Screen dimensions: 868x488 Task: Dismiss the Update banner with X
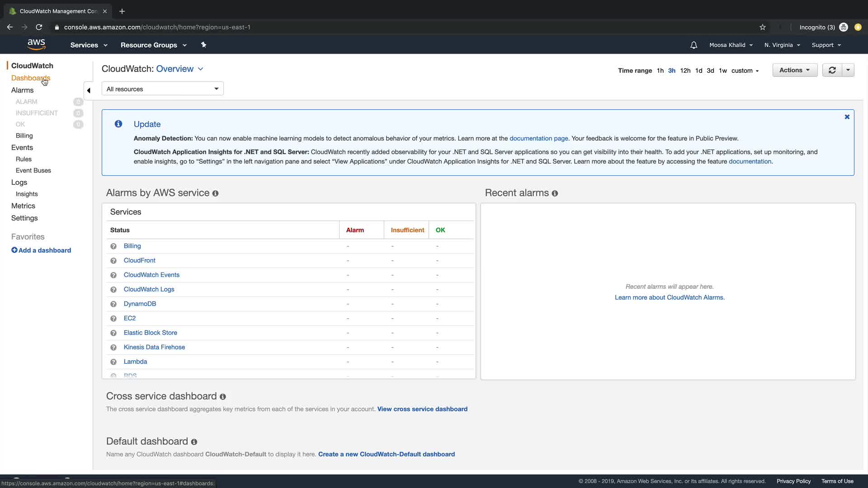click(x=847, y=117)
